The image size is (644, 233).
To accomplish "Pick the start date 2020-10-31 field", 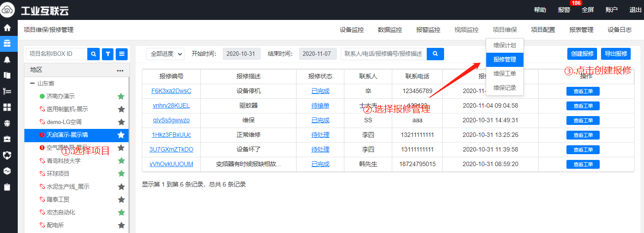I will coord(241,54).
